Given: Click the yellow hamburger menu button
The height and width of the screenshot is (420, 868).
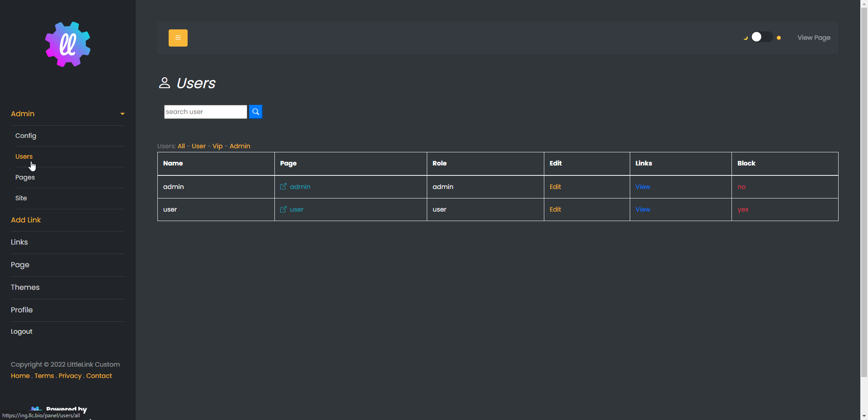Looking at the screenshot, I should point(178,38).
